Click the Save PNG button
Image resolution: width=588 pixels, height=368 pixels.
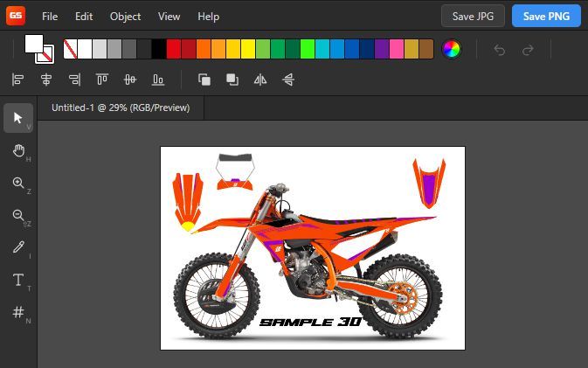tap(546, 16)
